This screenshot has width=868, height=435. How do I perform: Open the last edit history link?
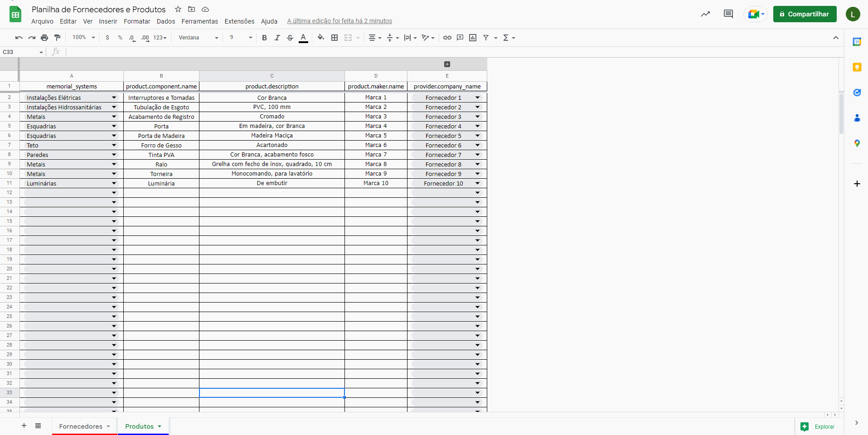tap(339, 21)
